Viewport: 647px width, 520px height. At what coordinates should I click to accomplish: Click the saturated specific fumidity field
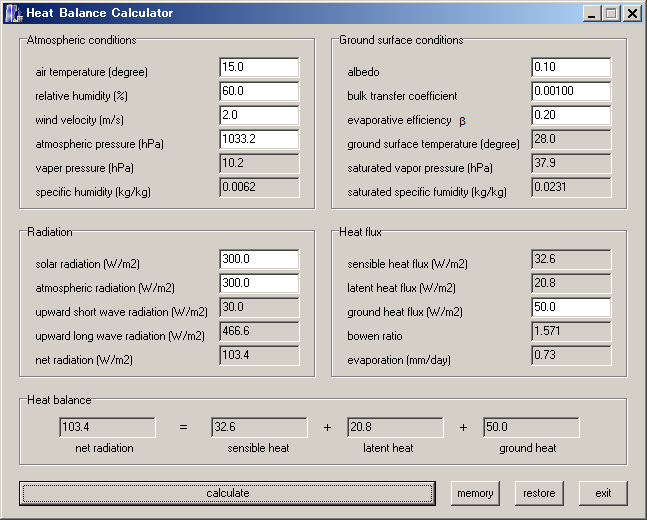coord(571,187)
